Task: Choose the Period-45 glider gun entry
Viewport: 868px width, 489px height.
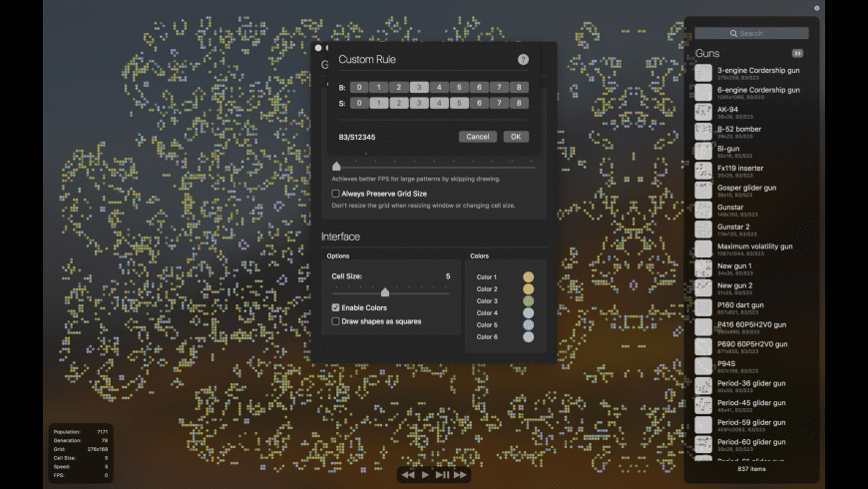Action: [751, 405]
